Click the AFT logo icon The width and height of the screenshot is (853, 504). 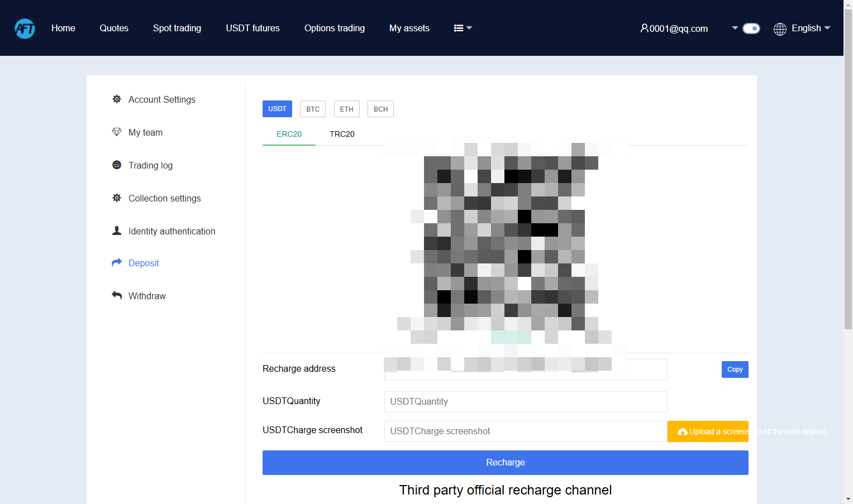tap(25, 28)
